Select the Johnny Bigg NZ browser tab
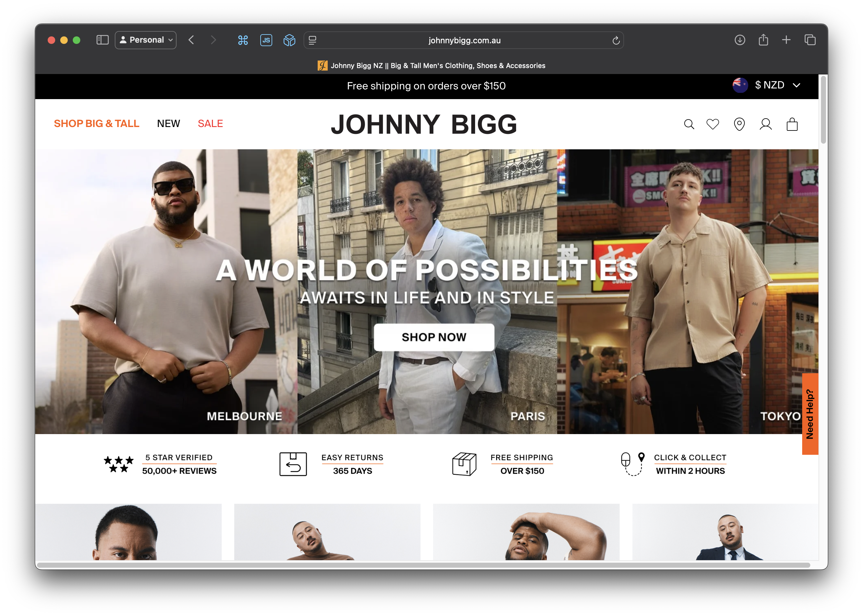Screen dimensions: 863x616 point(431,66)
